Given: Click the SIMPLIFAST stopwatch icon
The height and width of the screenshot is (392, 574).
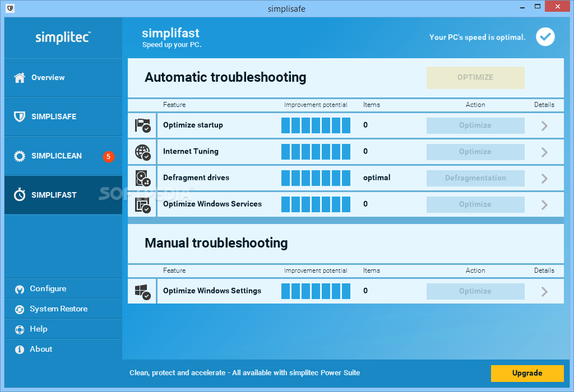Looking at the screenshot, I should click(x=20, y=194).
